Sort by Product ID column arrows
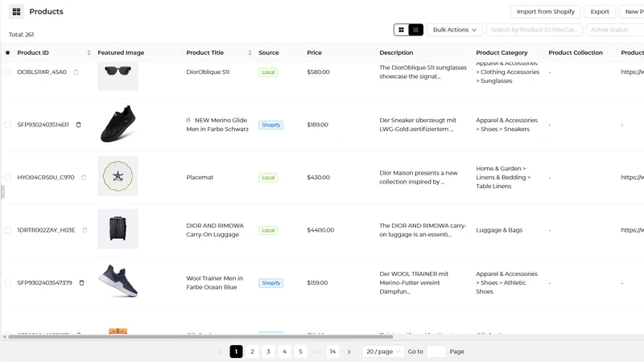The image size is (644, 362). pyautogui.click(x=89, y=52)
